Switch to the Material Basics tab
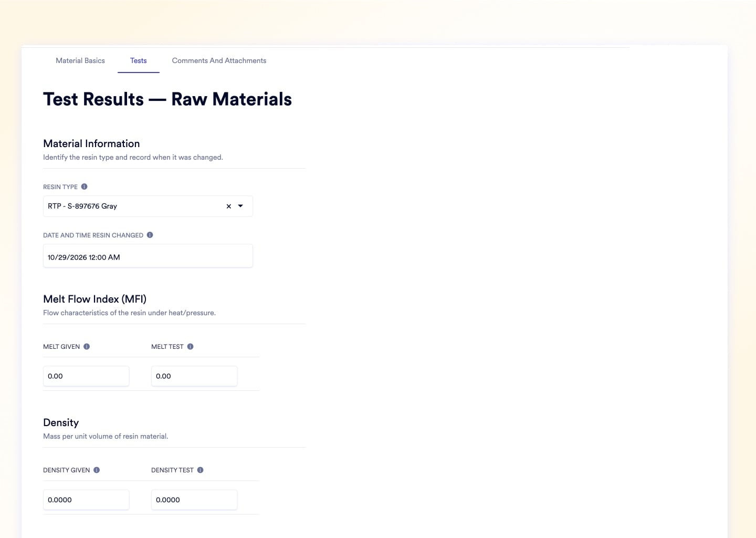756x538 pixels. [x=80, y=60]
